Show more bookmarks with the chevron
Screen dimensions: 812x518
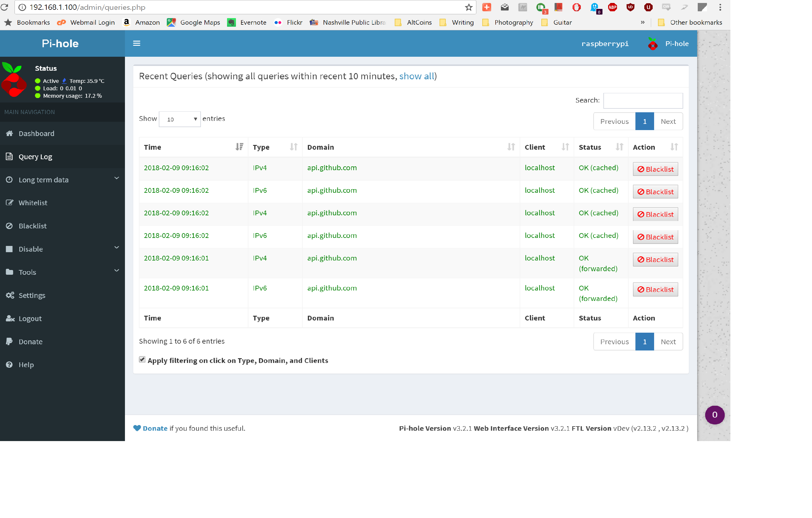pos(643,22)
